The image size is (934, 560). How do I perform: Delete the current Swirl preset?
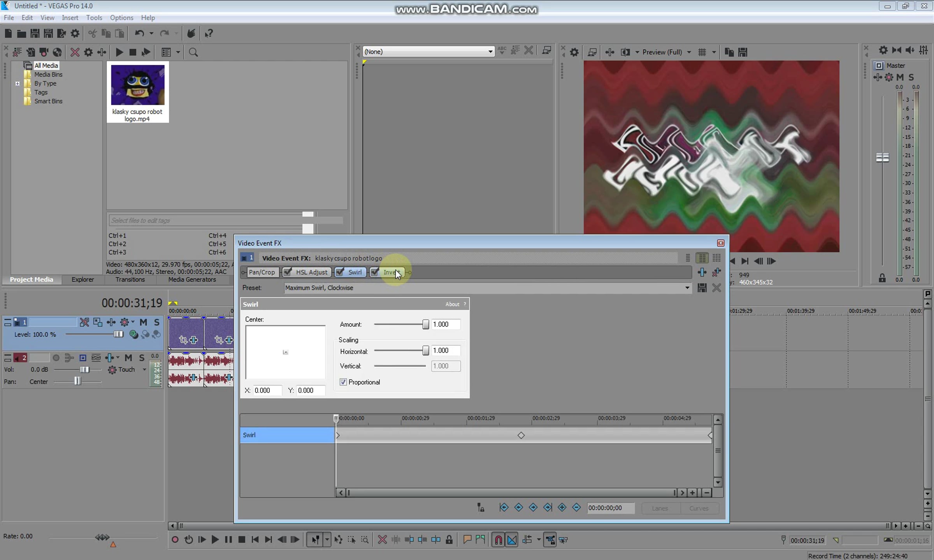[x=716, y=288]
